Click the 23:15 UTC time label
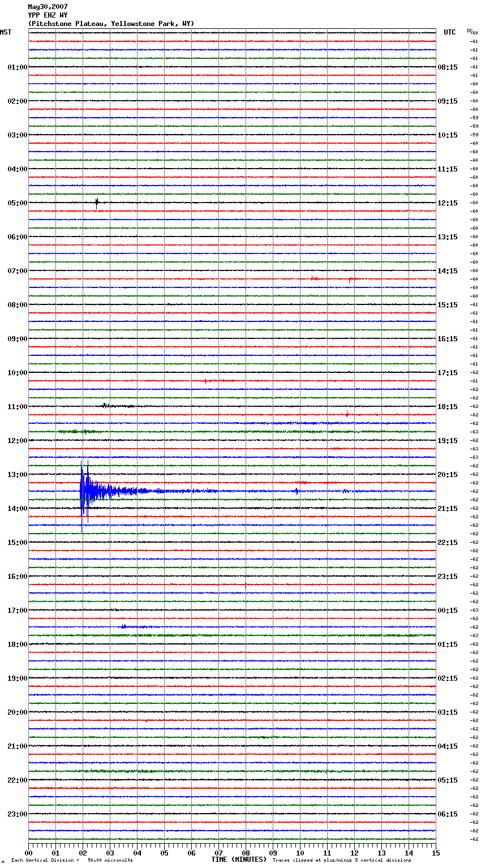 [448, 577]
